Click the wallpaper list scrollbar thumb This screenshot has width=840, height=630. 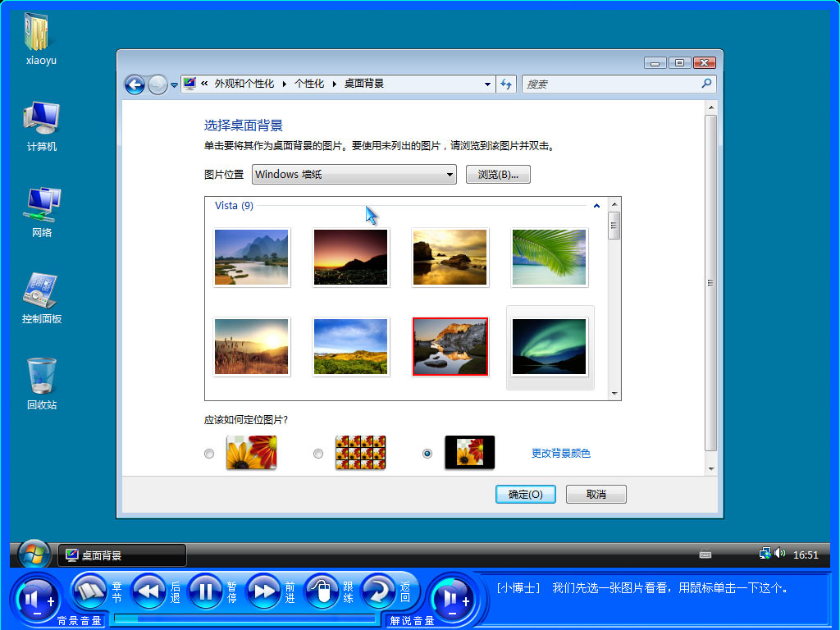click(x=614, y=225)
